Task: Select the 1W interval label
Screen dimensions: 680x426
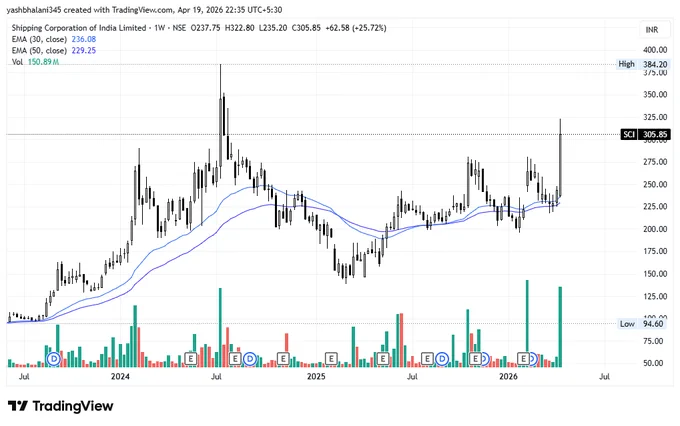Action: pos(160,28)
